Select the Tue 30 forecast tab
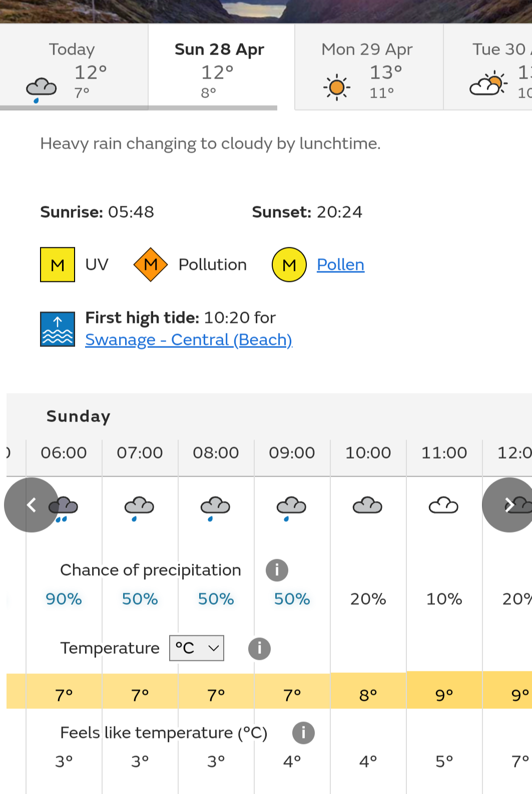Image resolution: width=532 pixels, height=794 pixels. [488, 67]
